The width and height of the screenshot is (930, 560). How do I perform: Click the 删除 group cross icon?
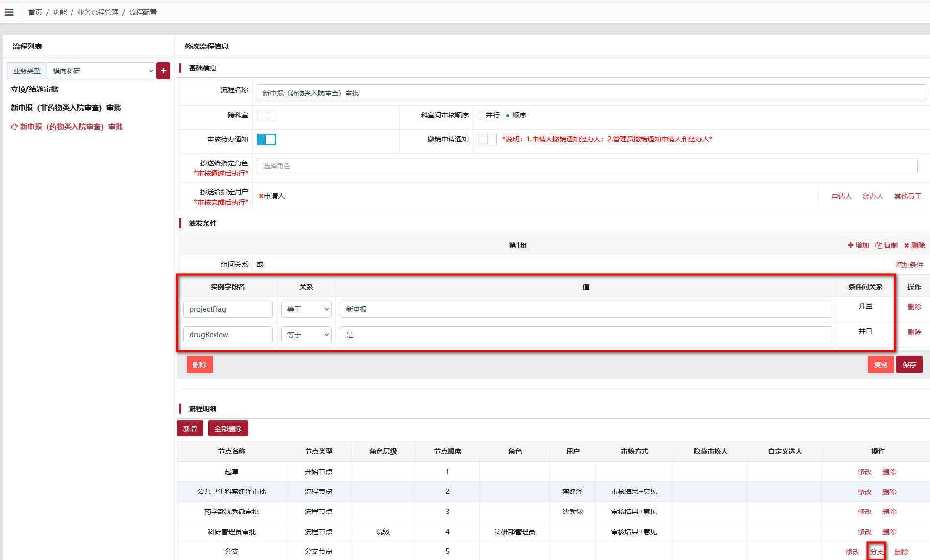(x=906, y=245)
